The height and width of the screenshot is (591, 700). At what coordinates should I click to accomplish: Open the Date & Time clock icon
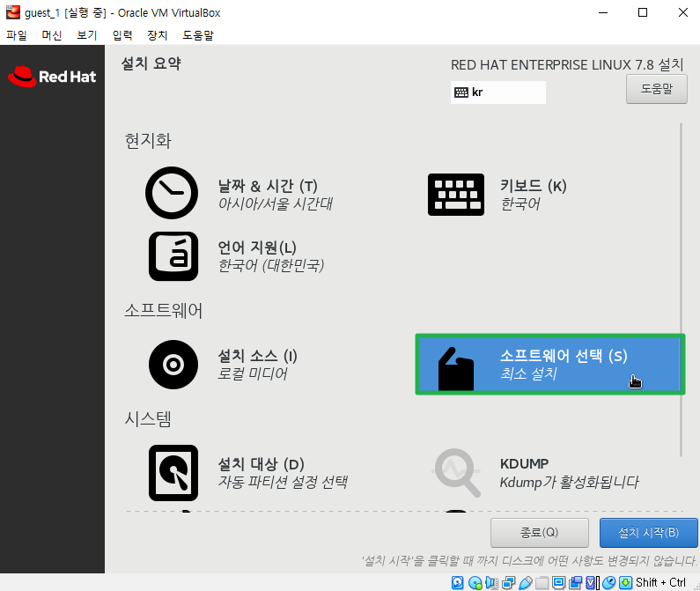172,193
